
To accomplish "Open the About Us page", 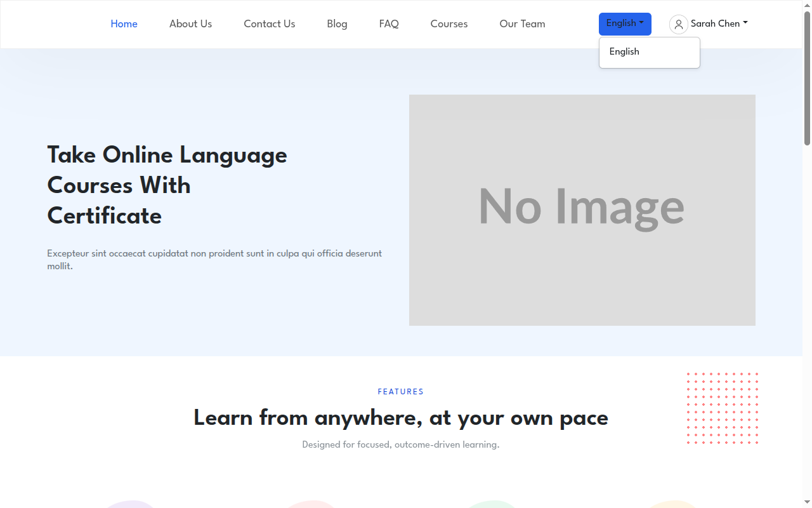I will [x=190, y=24].
